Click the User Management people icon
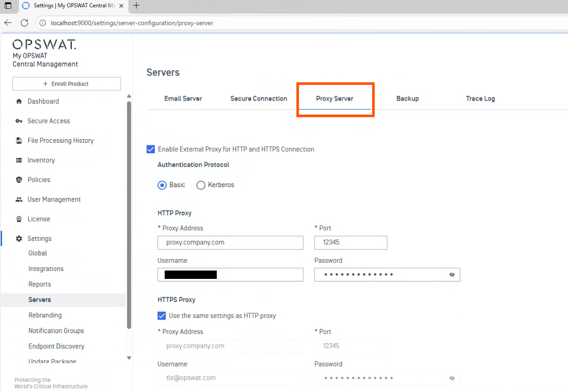The height and width of the screenshot is (392, 568). [x=19, y=200]
